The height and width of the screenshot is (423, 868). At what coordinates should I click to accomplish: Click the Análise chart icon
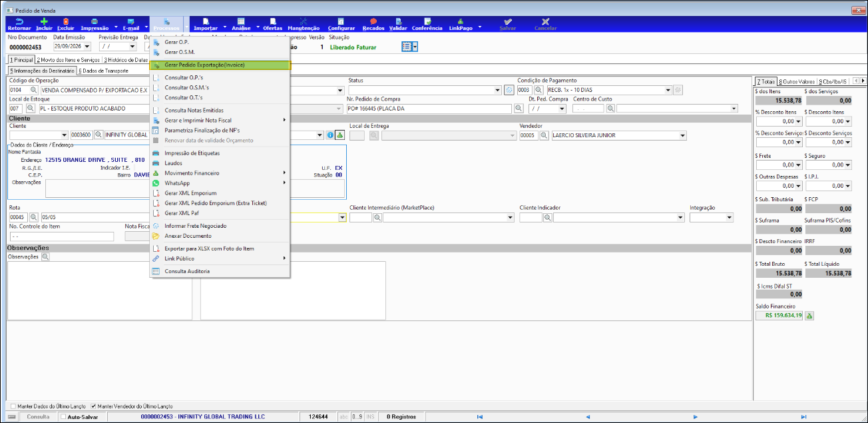click(240, 25)
